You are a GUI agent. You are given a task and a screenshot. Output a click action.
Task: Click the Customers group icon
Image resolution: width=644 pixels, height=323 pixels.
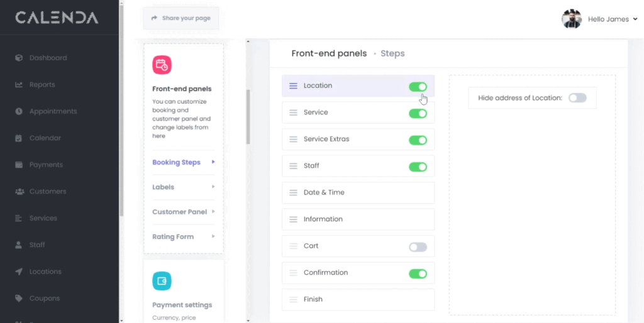[19, 192]
